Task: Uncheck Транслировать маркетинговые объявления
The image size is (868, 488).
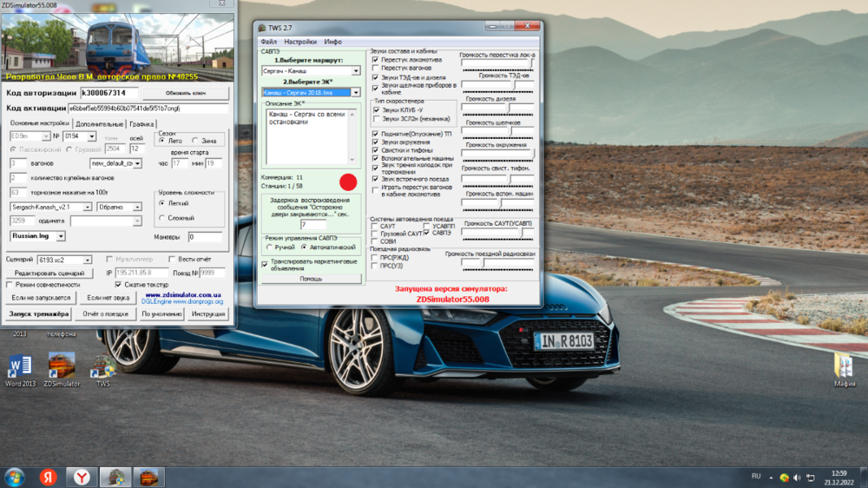Action: [265, 264]
